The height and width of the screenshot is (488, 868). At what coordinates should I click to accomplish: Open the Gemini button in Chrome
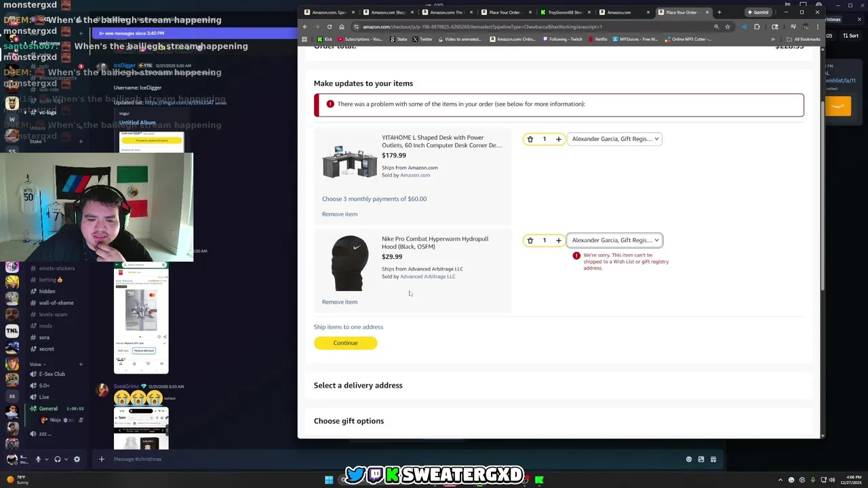coord(758,12)
